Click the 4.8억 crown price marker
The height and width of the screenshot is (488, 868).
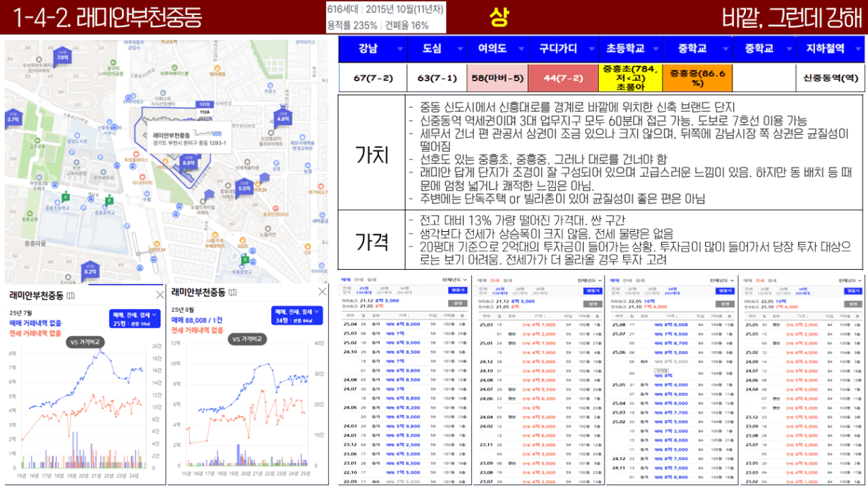click(283, 116)
